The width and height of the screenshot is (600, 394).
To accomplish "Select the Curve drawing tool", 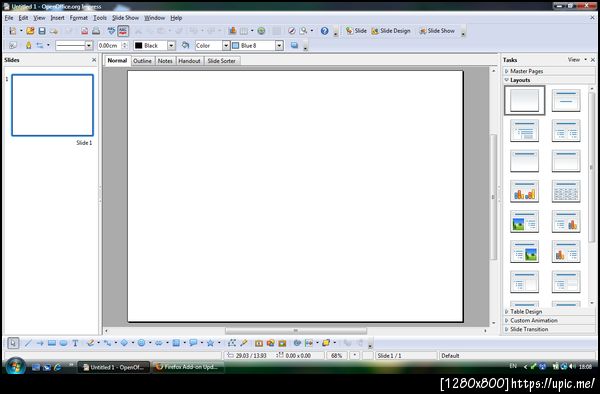I will point(90,343).
